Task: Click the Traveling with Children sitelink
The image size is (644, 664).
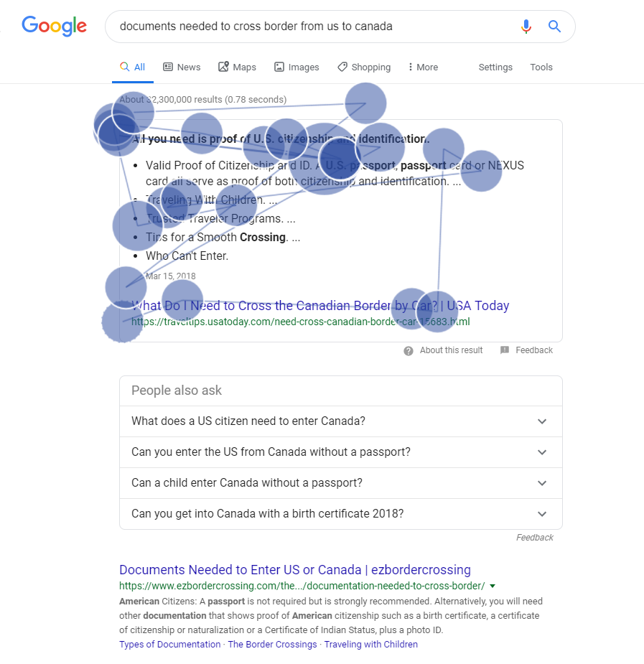Action: [x=370, y=644]
